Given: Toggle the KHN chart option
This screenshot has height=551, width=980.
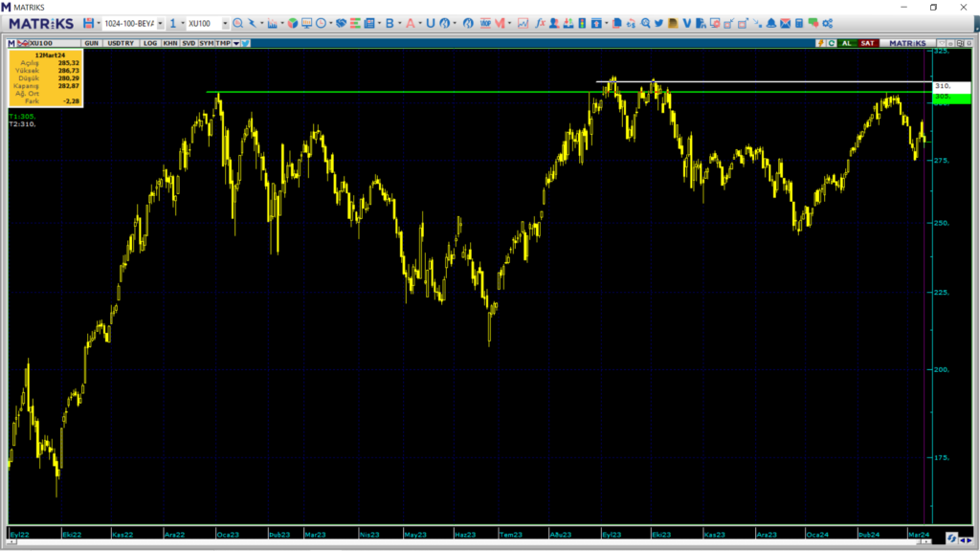Looking at the screenshot, I should coord(169,43).
